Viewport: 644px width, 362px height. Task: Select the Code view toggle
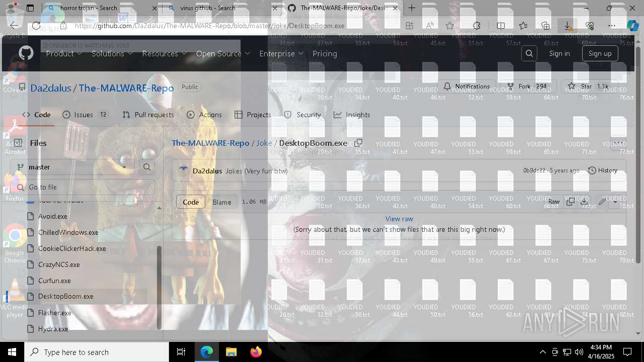(191, 202)
